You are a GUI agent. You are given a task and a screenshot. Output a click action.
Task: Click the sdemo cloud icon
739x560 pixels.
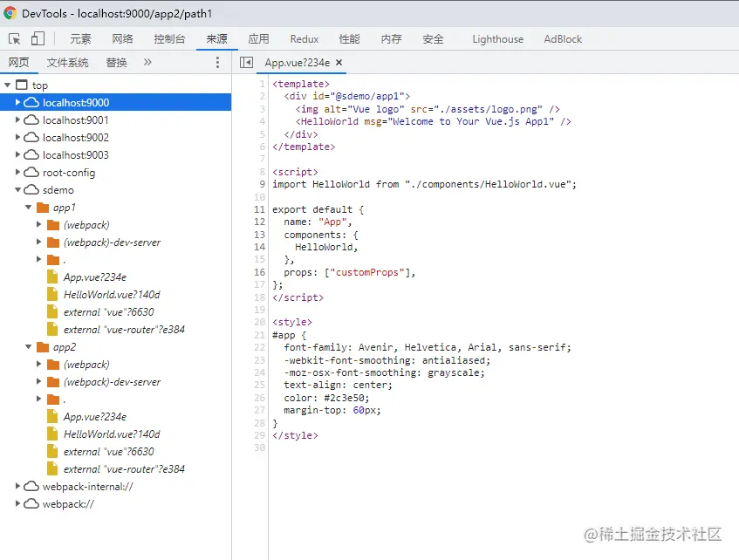tap(31, 189)
